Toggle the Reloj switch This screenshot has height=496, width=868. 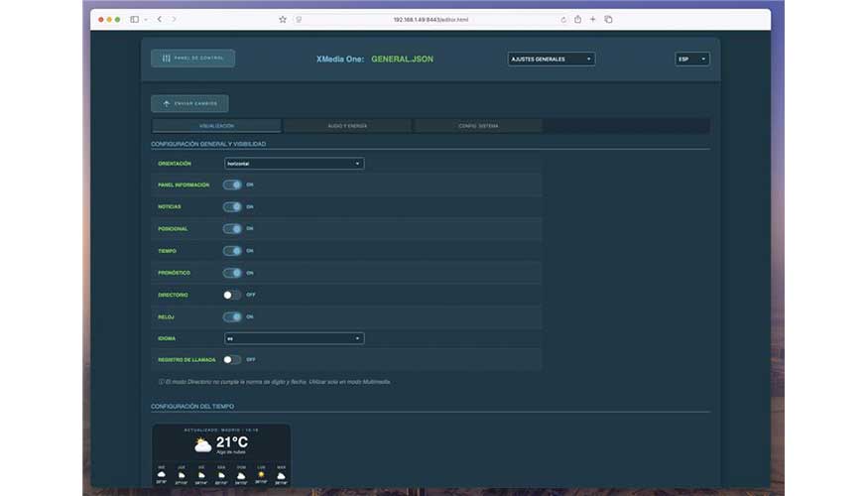232,317
